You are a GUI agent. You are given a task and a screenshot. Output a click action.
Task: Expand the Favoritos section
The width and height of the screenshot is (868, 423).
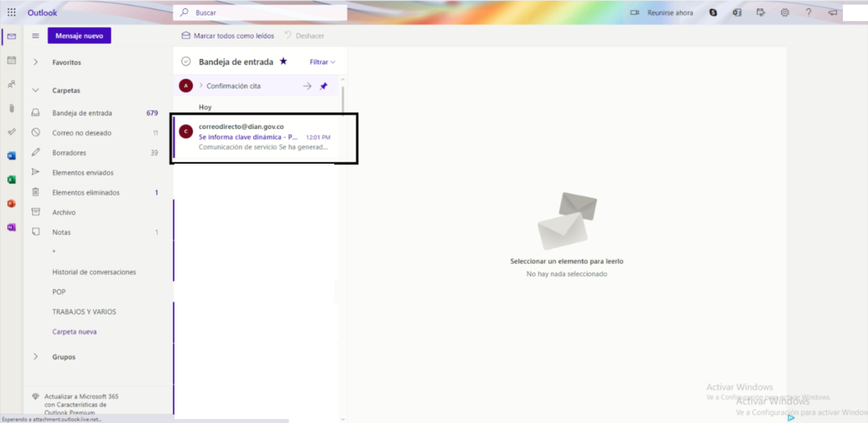36,62
